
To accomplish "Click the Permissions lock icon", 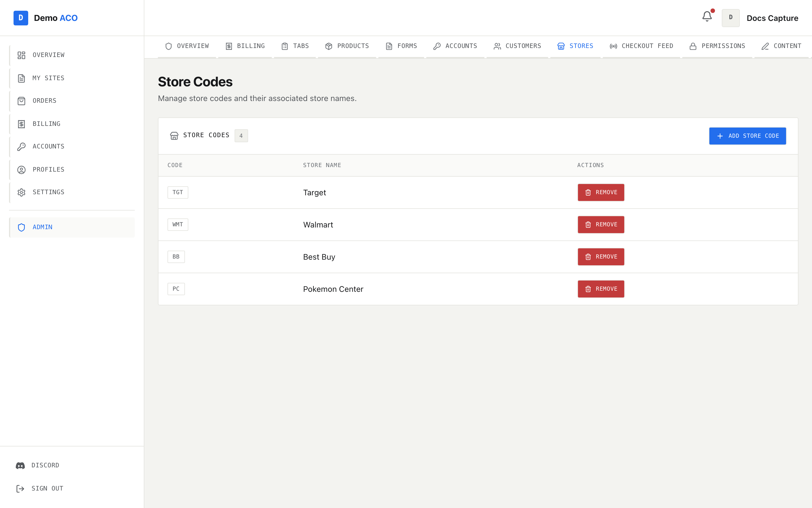I will (693, 46).
